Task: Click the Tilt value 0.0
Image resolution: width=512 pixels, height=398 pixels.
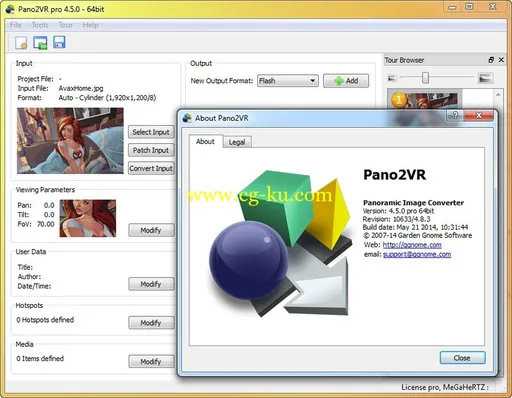Action: coord(49,215)
